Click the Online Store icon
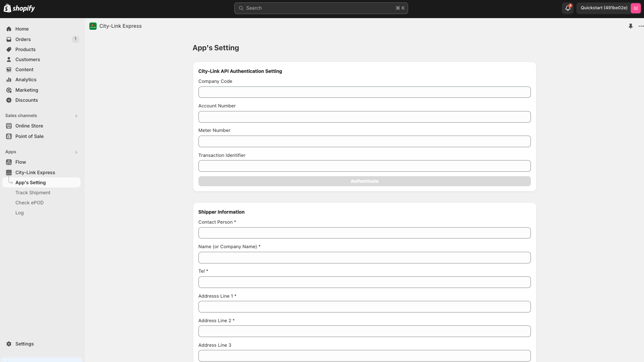 click(x=9, y=126)
